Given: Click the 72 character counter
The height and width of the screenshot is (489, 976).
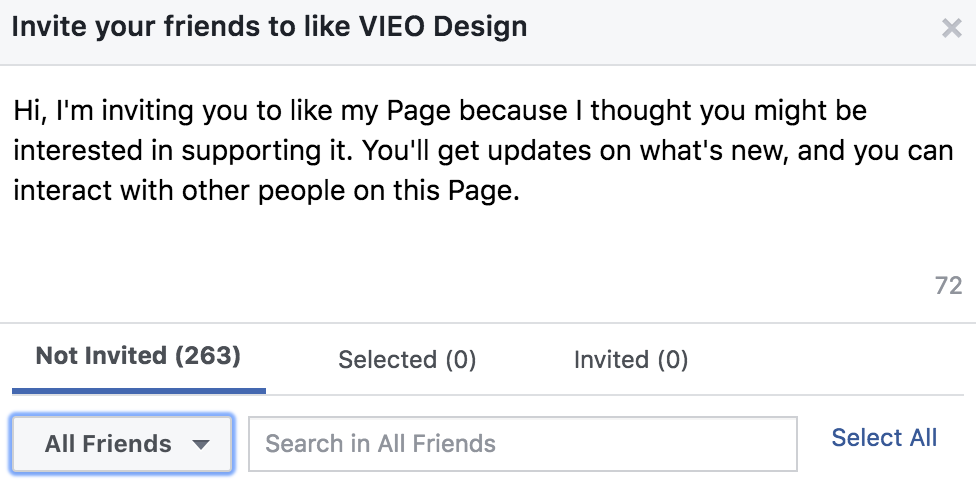Looking at the screenshot, I should pyautogui.click(x=948, y=286).
